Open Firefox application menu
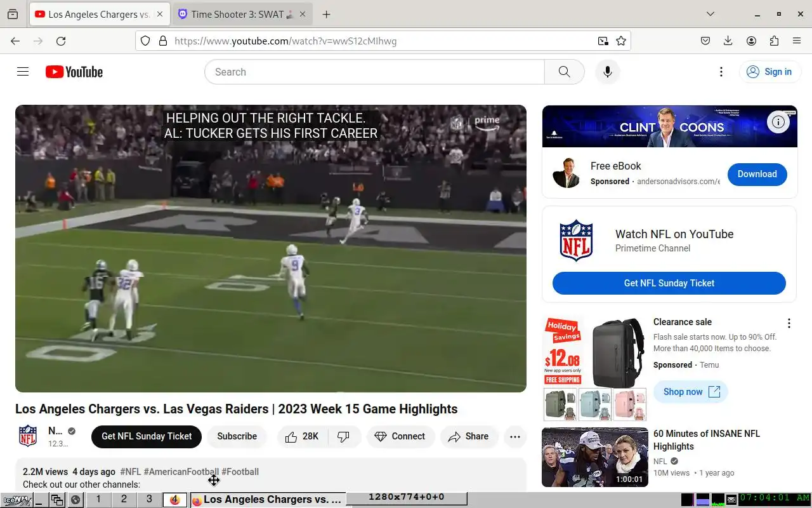This screenshot has width=812, height=508. tap(797, 41)
